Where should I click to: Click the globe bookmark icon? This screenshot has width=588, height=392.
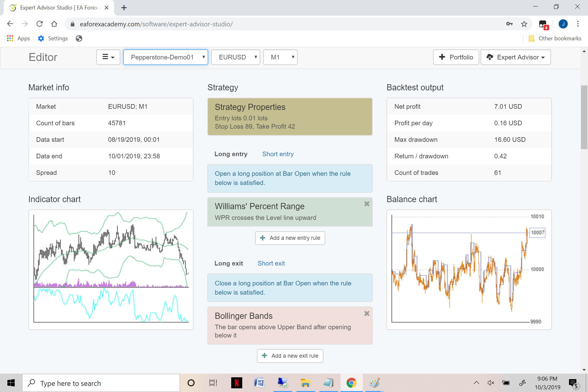tap(79, 38)
